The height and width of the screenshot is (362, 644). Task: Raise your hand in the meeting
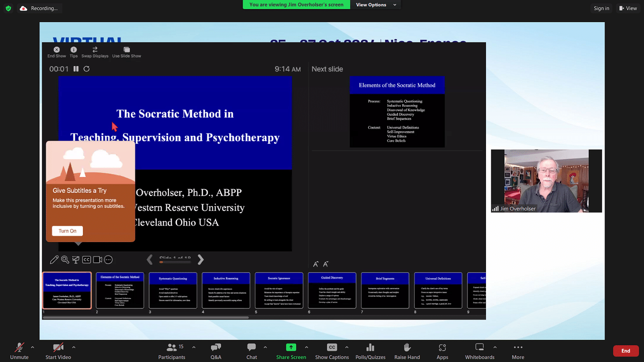tap(407, 348)
